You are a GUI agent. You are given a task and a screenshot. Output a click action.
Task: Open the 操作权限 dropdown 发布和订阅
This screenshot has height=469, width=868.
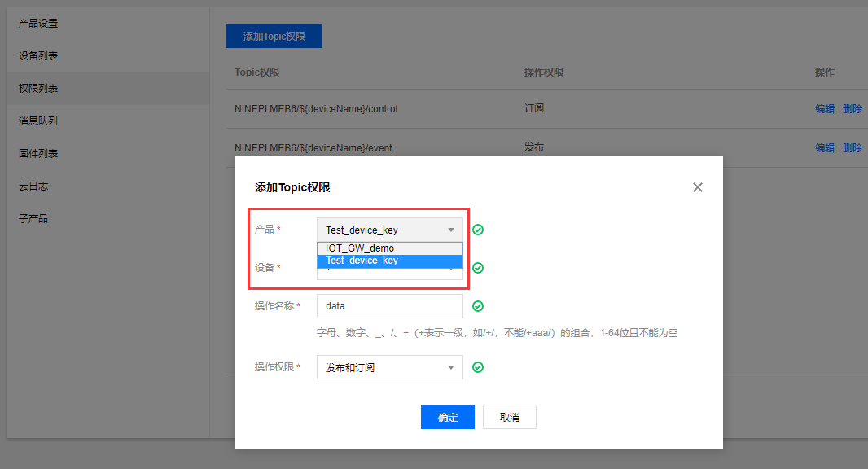pos(390,367)
